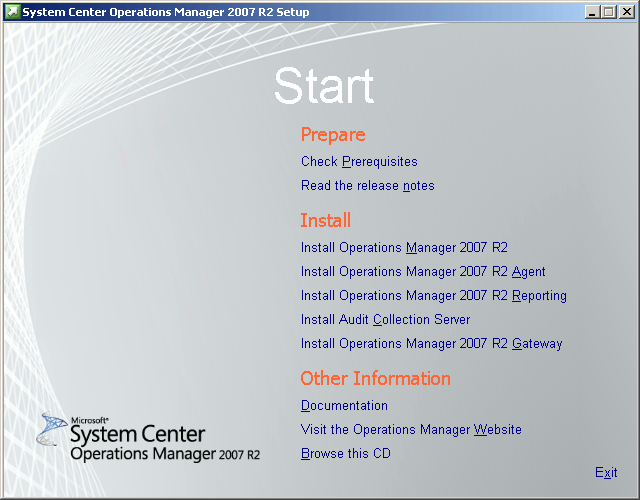This screenshot has width=640, height=500.
Task: Browse this CD
Action: tap(346, 453)
